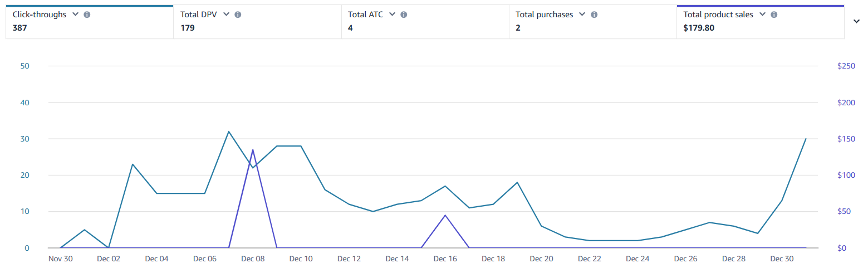Change the Total purchases metric via dropdown

582,14
